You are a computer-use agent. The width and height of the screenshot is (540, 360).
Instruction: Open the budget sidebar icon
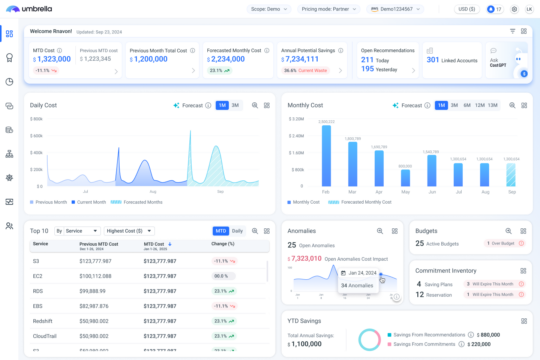click(9, 130)
